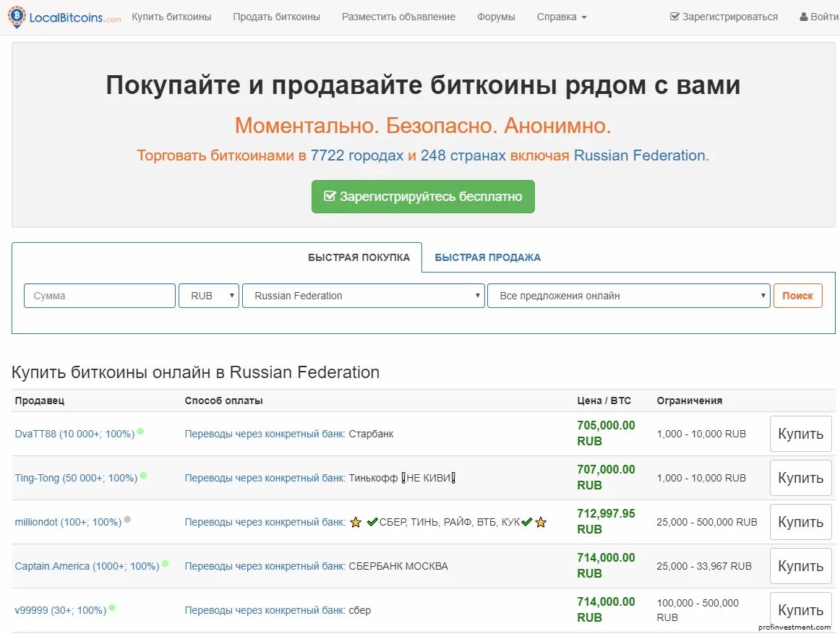Click the Цена / BTC column header
Image resolution: width=840 pixels, height=634 pixels.
point(604,400)
